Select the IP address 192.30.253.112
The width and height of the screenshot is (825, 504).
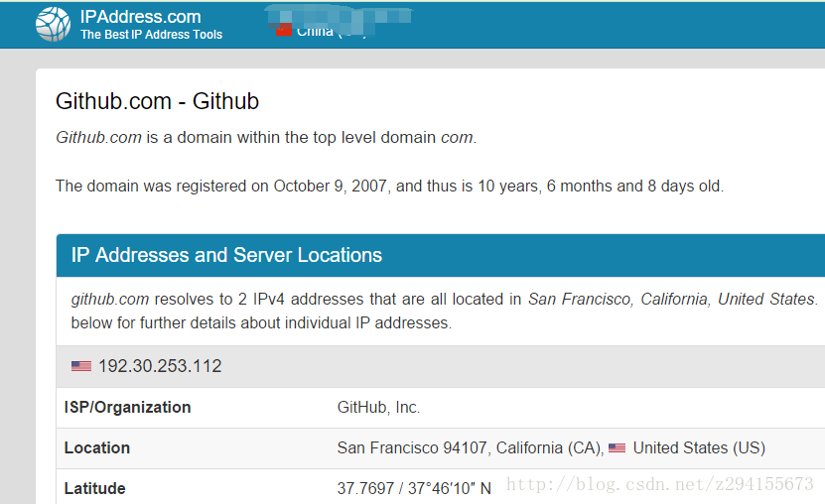160,366
